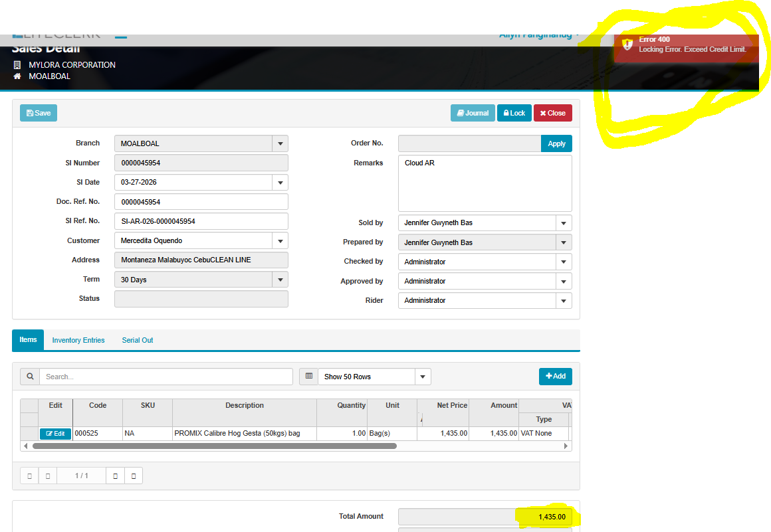Click the table rows grid icon
This screenshot has height=532, width=771.
tap(308, 377)
